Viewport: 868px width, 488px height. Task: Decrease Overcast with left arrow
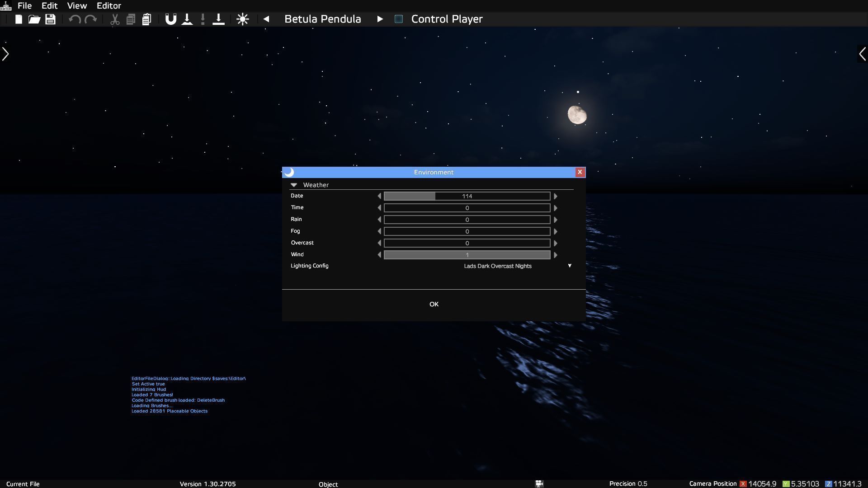pyautogui.click(x=379, y=243)
